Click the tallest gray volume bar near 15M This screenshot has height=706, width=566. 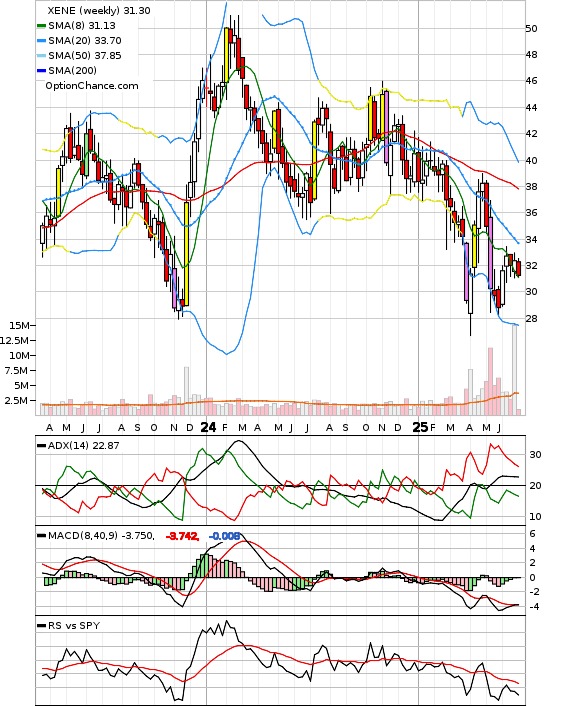click(515, 369)
